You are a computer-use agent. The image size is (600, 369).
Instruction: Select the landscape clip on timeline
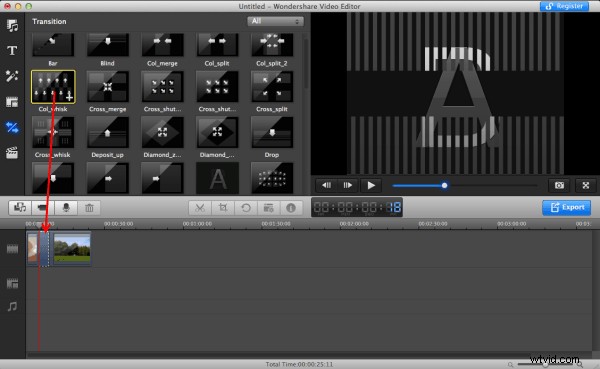point(72,249)
